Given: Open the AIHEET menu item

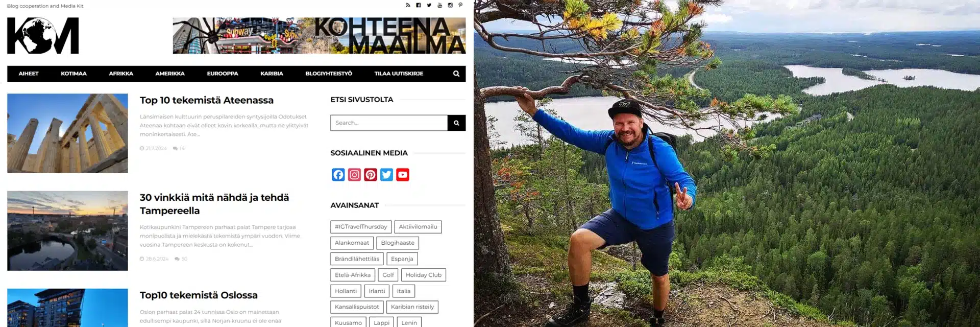Looking at the screenshot, I should click(x=29, y=74).
